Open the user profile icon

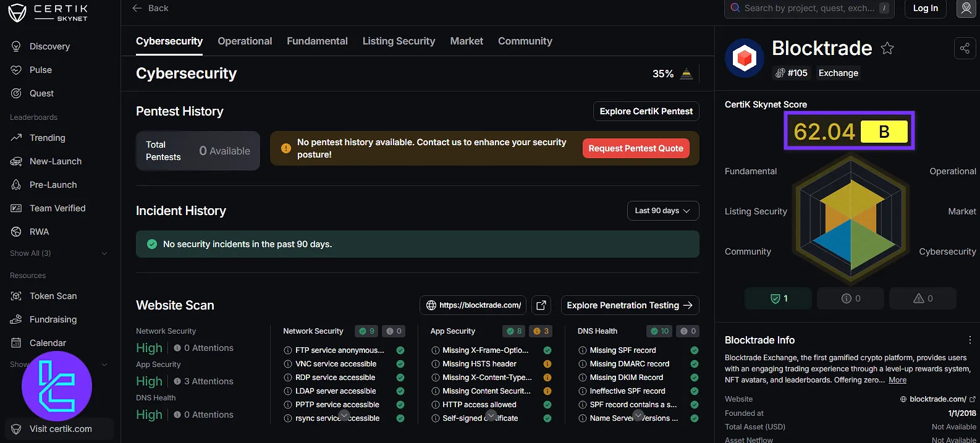pyautogui.click(x=966, y=9)
